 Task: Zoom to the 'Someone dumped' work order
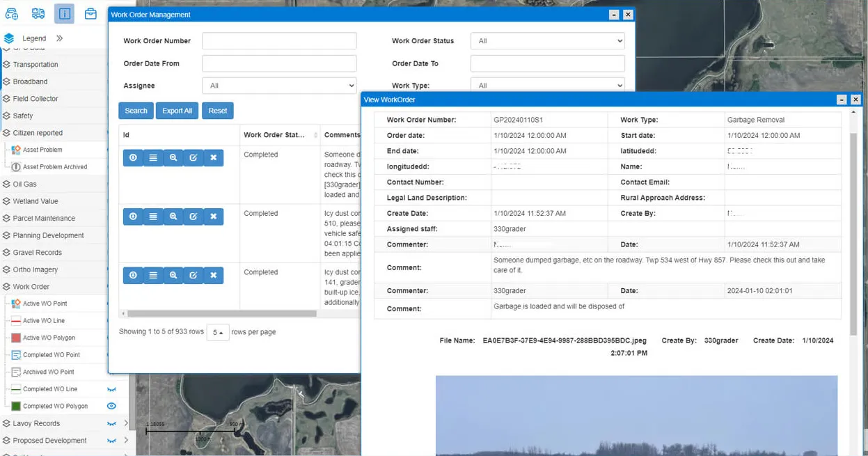click(173, 158)
